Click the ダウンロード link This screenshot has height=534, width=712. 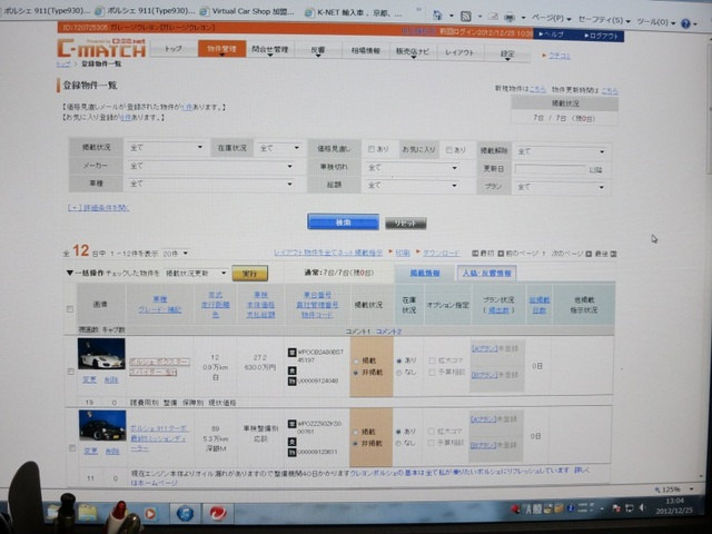click(441, 253)
